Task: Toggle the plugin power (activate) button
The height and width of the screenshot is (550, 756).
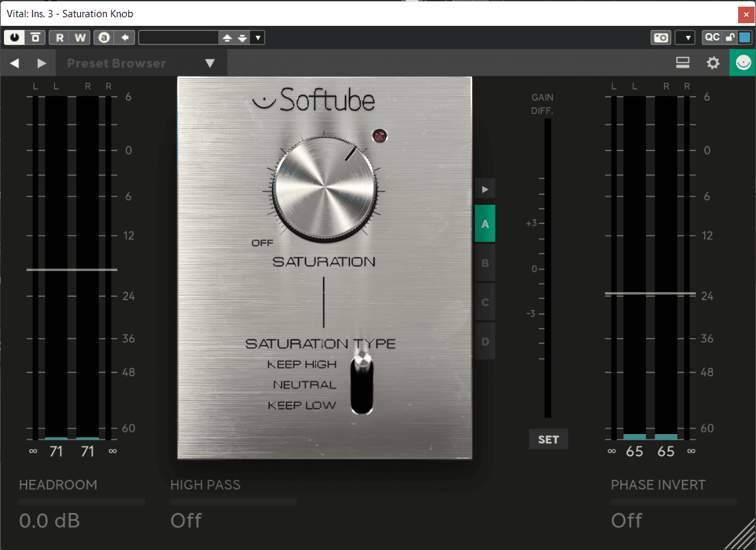Action: [x=15, y=38]
